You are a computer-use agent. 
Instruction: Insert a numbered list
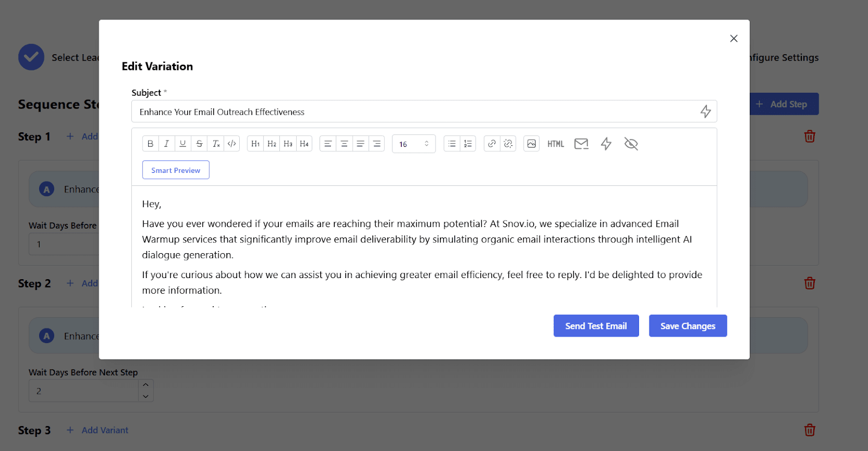[x=468, y=144]
